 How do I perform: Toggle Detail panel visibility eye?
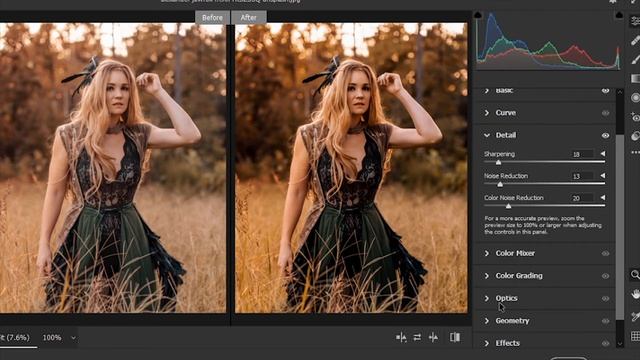coord(605,136)
